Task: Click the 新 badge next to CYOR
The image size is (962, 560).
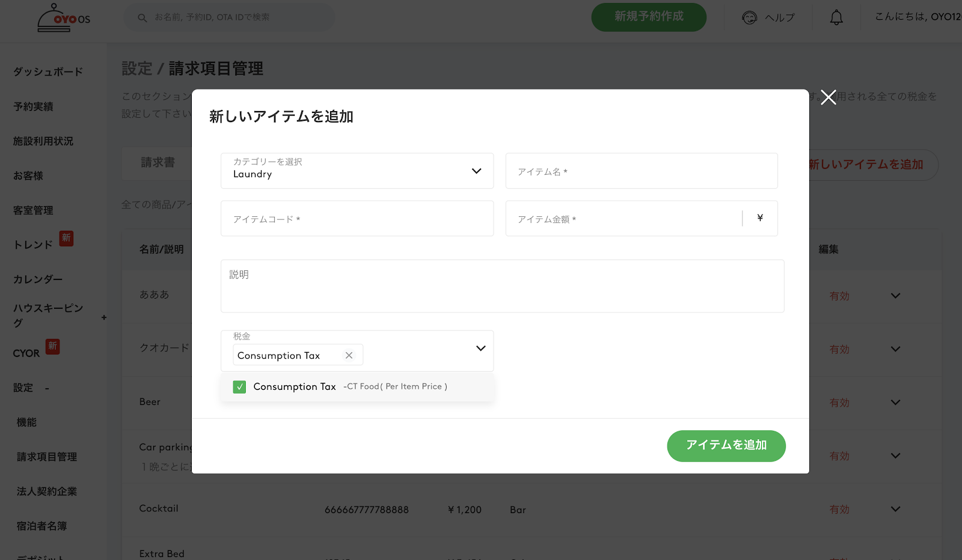Action: coord(53,346)
